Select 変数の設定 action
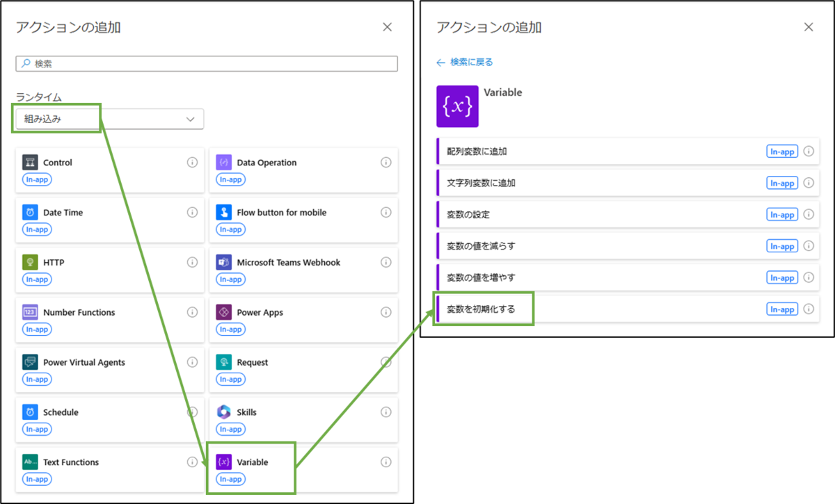The height and width of the screenshot is (504, 835). click(x=628, y=215)
